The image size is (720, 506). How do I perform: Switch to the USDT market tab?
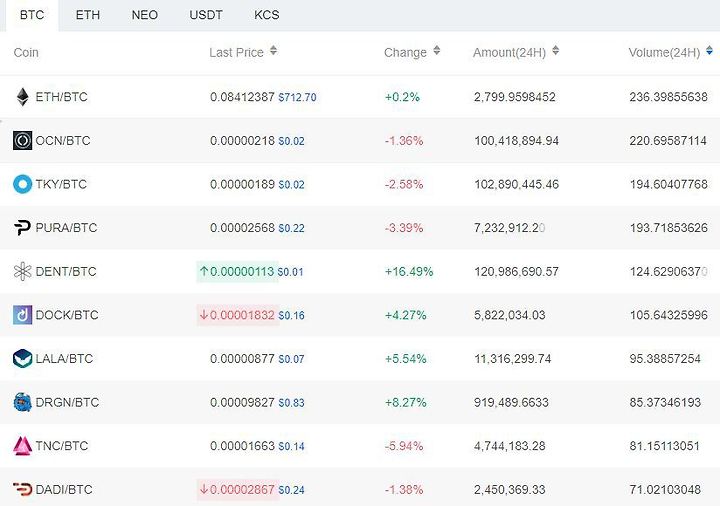(x=206, y=15)
